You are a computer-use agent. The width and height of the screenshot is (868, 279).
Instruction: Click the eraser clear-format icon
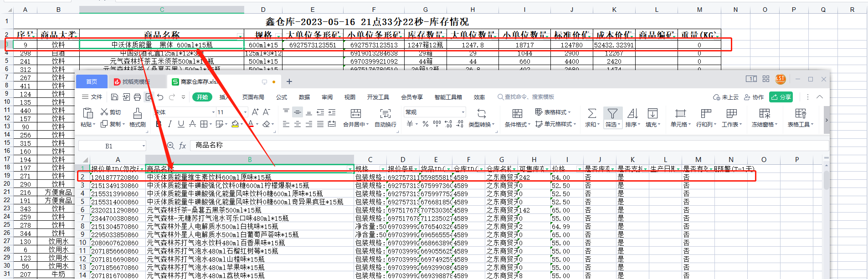point(266,124)
